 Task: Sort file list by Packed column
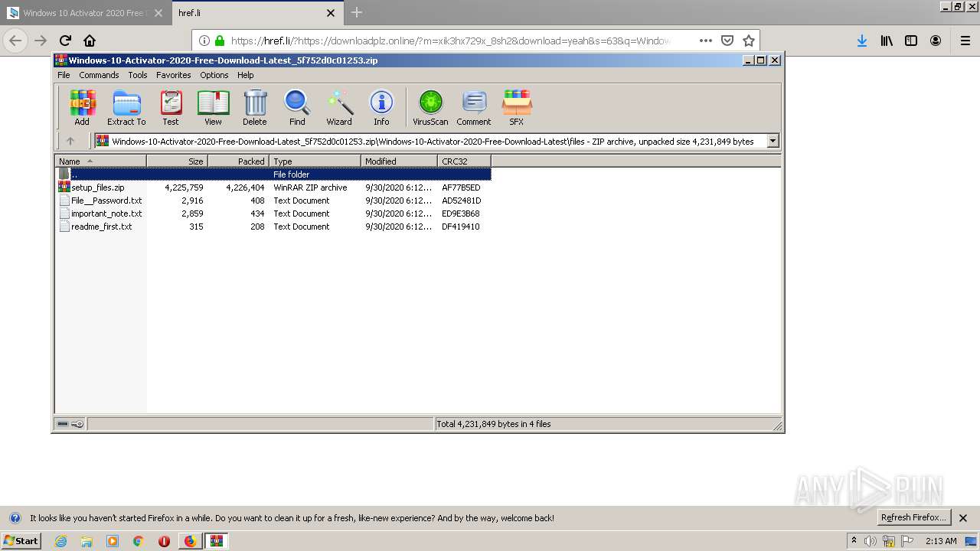point(238,161)
